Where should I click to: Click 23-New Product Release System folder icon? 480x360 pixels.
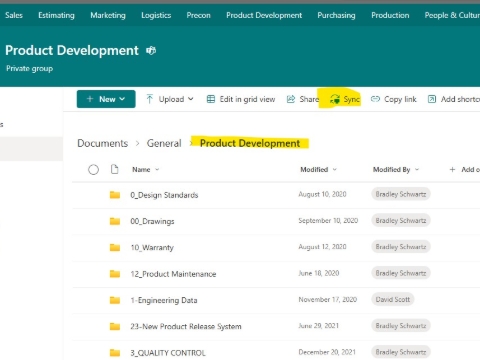point(115,326)
